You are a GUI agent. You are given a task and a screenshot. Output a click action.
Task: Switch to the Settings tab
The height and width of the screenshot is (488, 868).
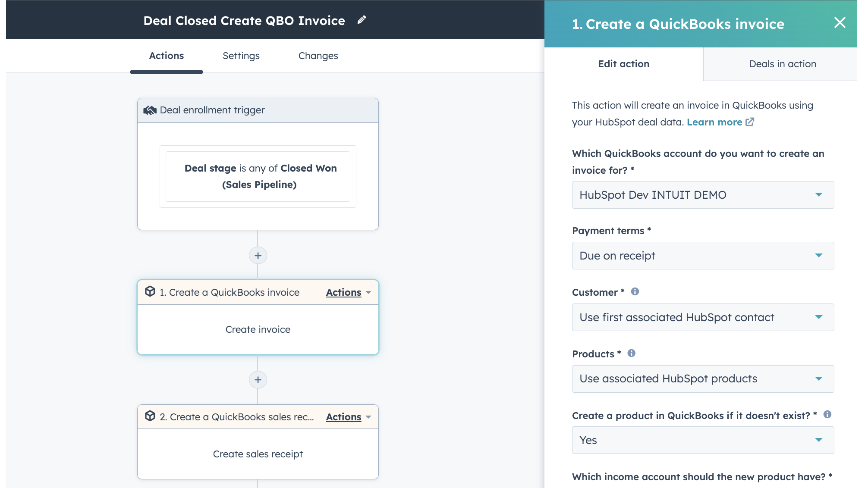241,56
